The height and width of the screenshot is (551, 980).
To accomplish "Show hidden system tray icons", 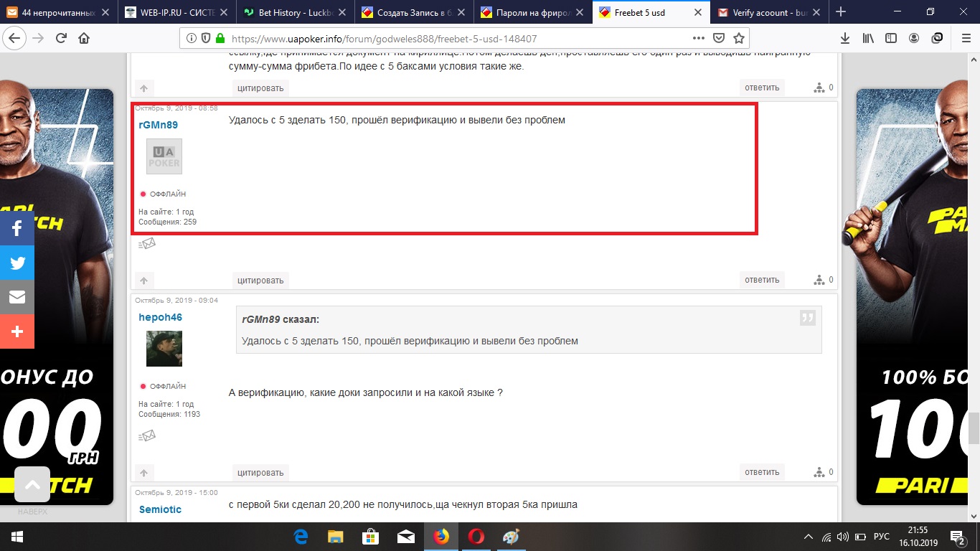I will click(x=809, y=537).
